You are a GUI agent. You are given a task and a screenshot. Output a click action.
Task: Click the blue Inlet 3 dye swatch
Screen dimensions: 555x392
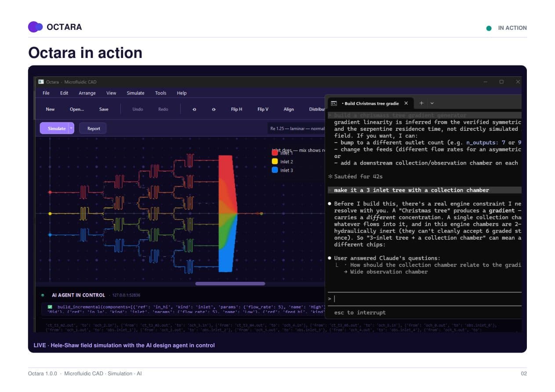click(x=275, y=170)
